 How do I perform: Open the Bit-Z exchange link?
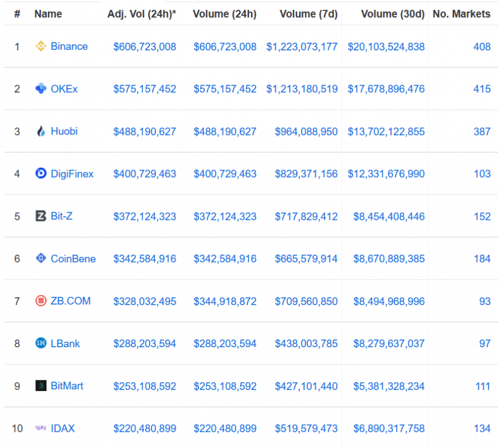[x=61, y=216]
